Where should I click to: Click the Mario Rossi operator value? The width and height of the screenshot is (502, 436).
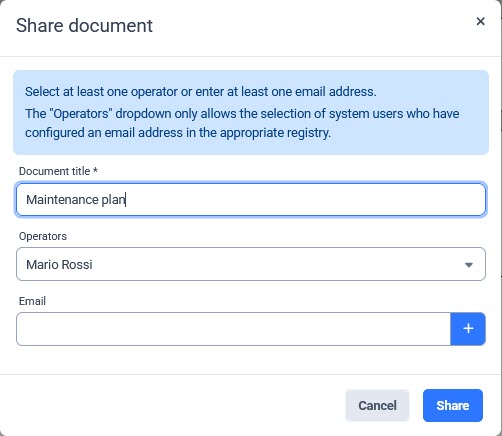click(59, 265)
